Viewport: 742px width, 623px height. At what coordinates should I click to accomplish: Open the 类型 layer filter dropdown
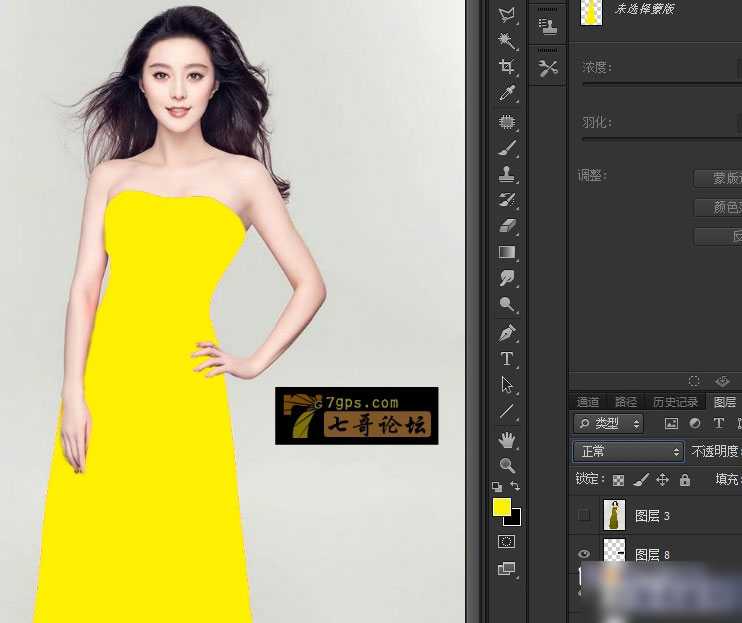(x=608, y=423)
